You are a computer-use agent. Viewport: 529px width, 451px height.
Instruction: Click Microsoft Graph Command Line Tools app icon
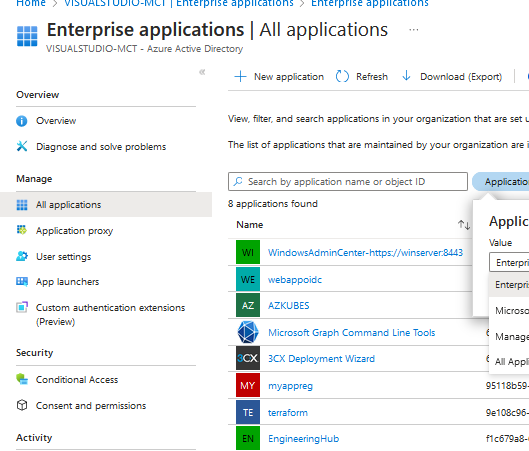[248, 332]
